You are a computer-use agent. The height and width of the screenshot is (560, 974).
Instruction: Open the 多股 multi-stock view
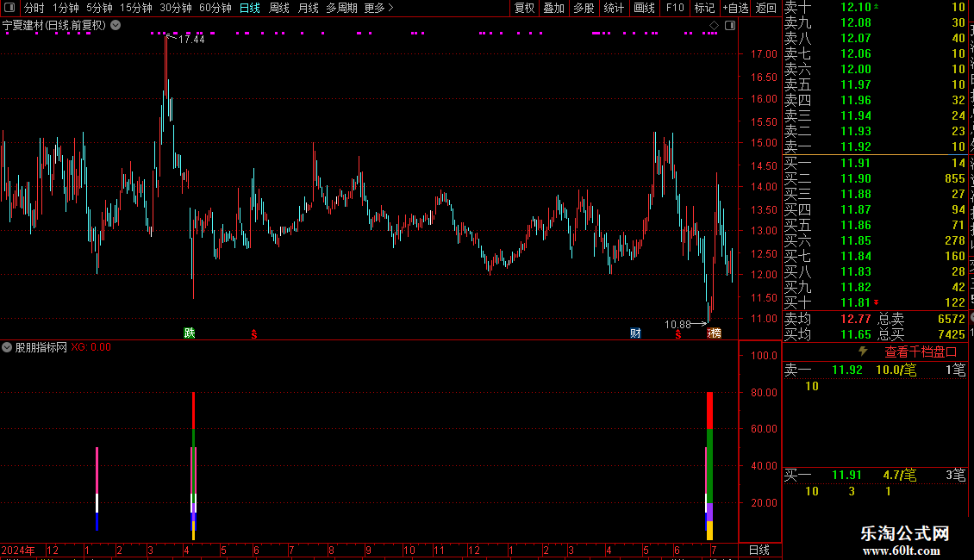point(584,8)
